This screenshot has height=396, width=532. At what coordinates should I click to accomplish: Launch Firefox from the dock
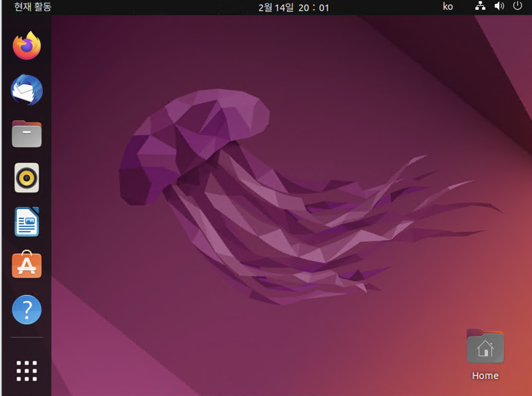tap(27, 46)
